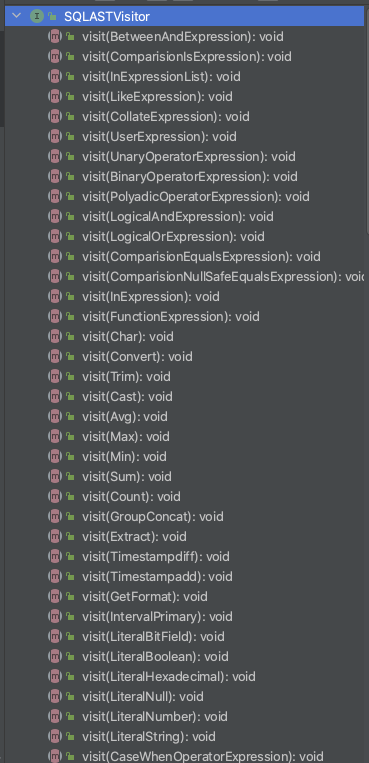Click method icon next to visit(LikeExpression)
This screenshot has height=763, width=369.
tap(55, 96)
